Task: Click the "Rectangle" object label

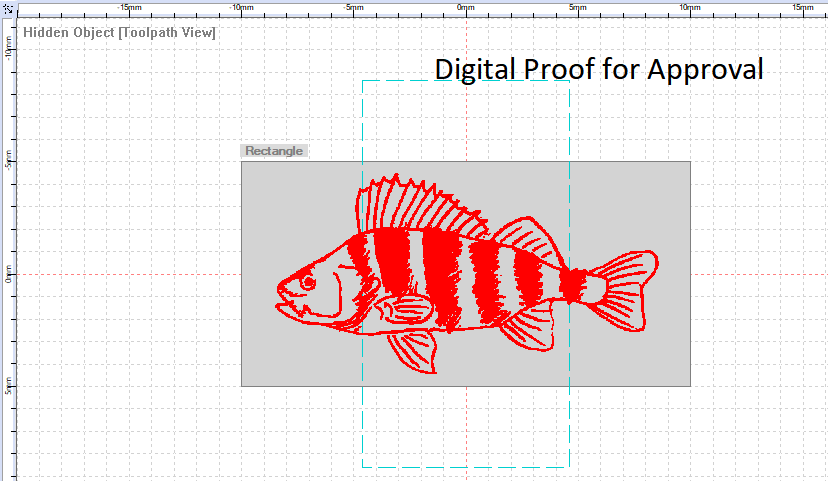Action: tap(274, 151)
